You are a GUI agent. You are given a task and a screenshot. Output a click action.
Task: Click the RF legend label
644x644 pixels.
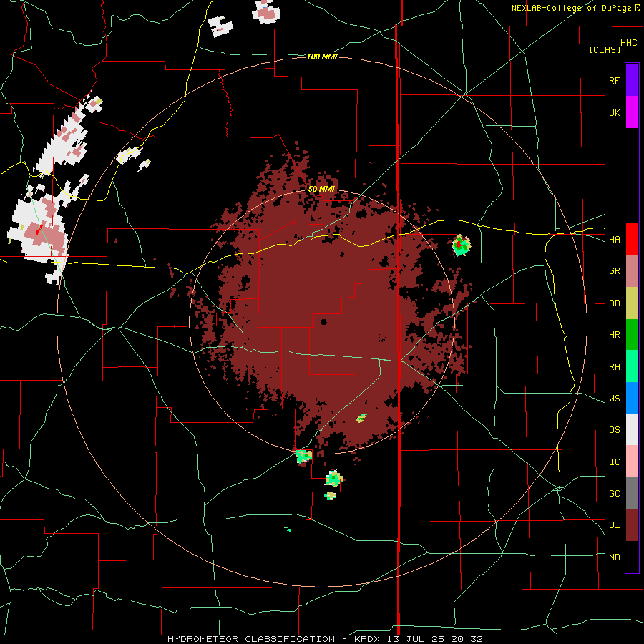615,80
